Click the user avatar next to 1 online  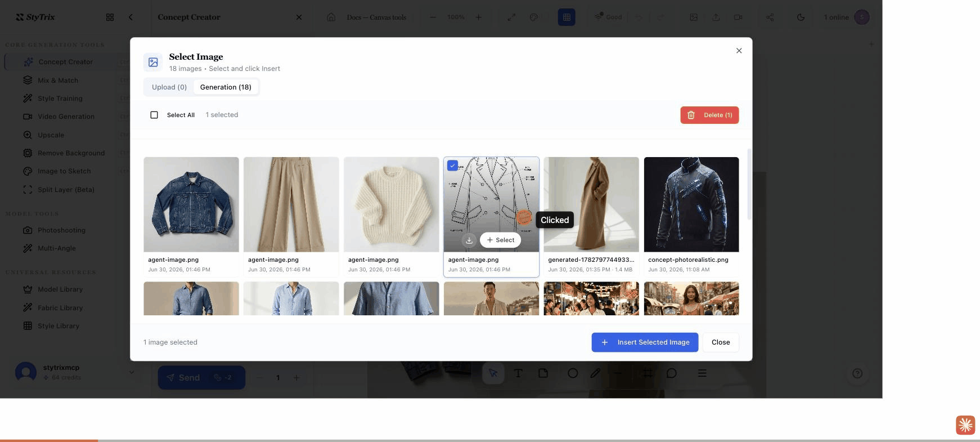862,17
